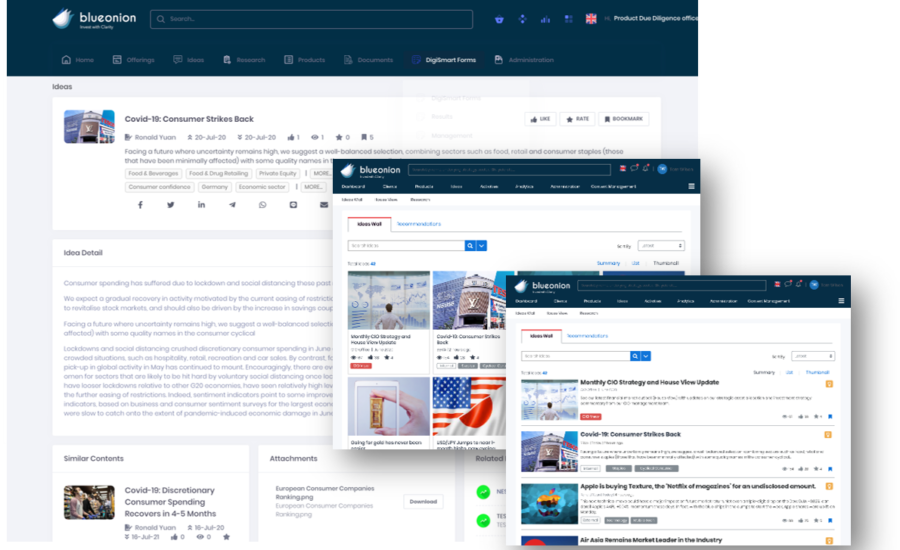Image resolution: width=900 pixels, height=550 pixels.
Task: Click the user avatar in the middle window header
Action: pyautogui.click(x=662, y=169)
